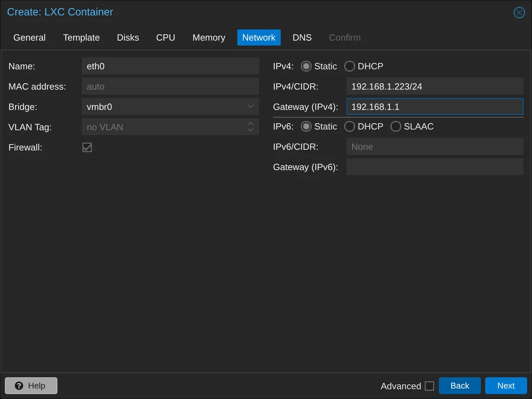532x399 pixels.
Task: Close the Create LXC Container dialog
Action: 519,13
